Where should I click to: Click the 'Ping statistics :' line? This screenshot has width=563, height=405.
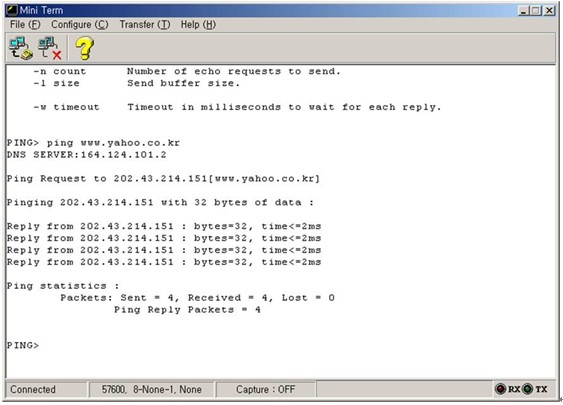63,286
